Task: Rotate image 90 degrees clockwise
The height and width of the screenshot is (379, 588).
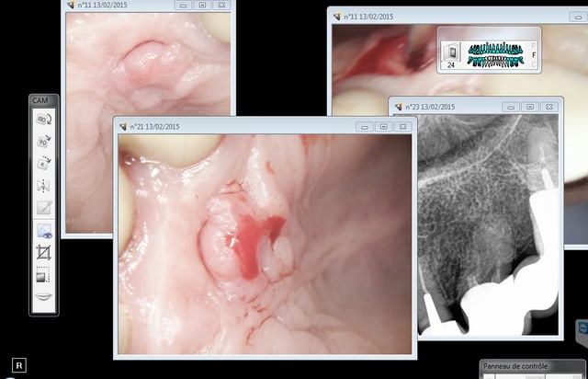Action: point(44,142)
